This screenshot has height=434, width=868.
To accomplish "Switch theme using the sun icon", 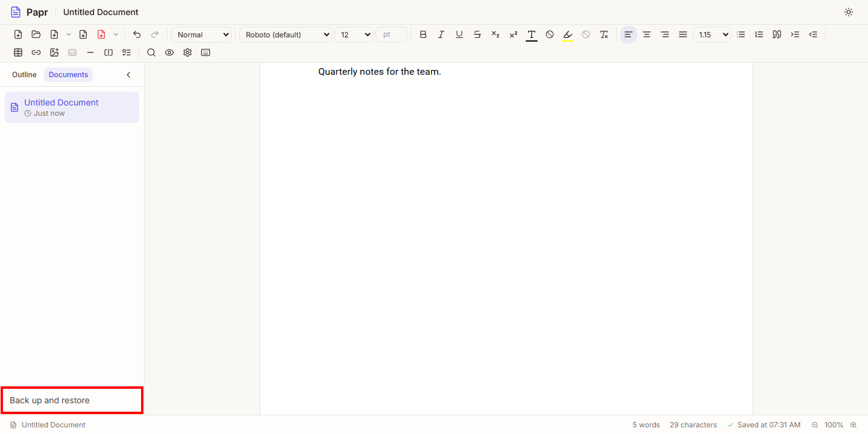I will click(849, 12).
